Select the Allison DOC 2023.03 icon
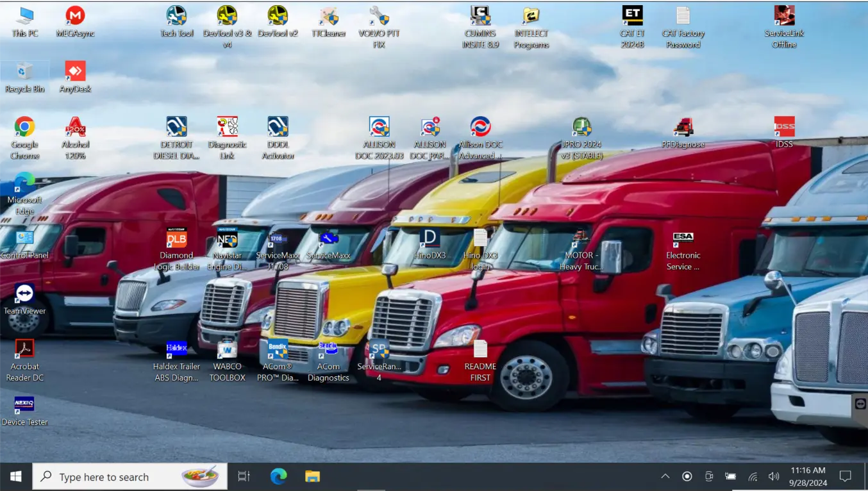868x491 pixels. 379,127
